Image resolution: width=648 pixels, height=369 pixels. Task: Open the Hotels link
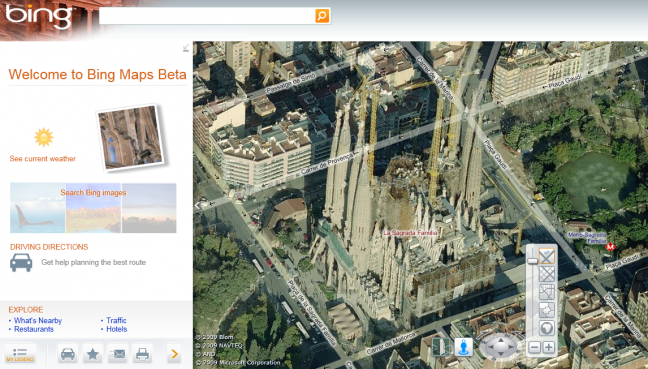click(117, 329)
